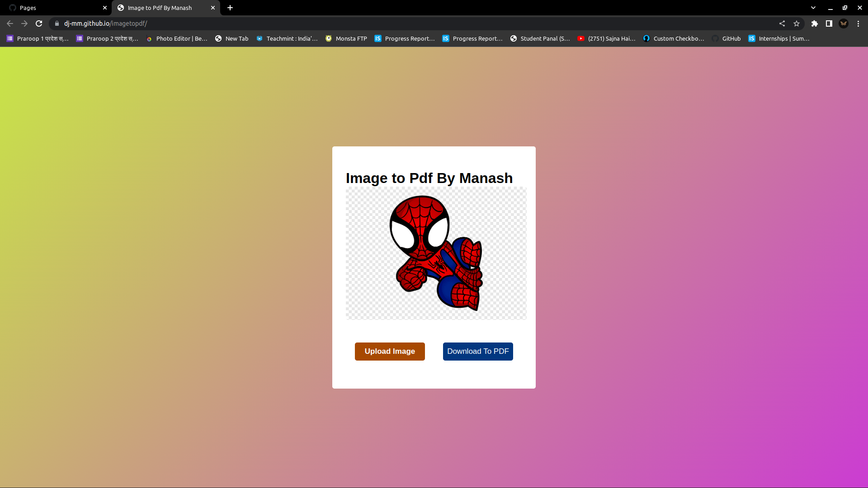Bookmark this page with the star icon
This screenshot has height=488, width=868.
point(797,23)
